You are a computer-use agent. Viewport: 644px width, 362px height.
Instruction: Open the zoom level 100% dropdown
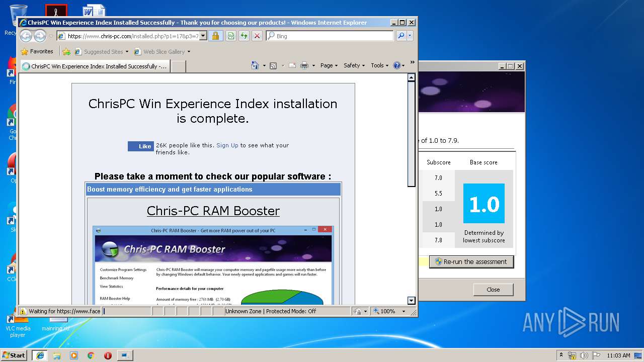tap(404, 311)
